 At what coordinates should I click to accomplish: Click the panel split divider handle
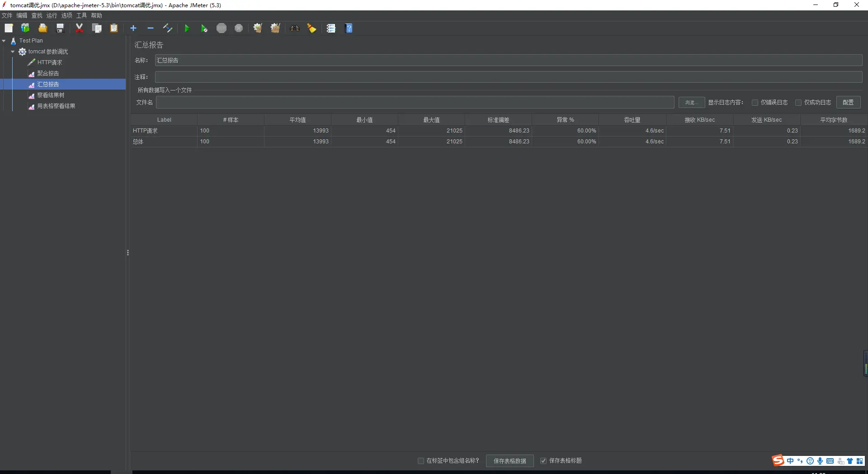[128, 252]
